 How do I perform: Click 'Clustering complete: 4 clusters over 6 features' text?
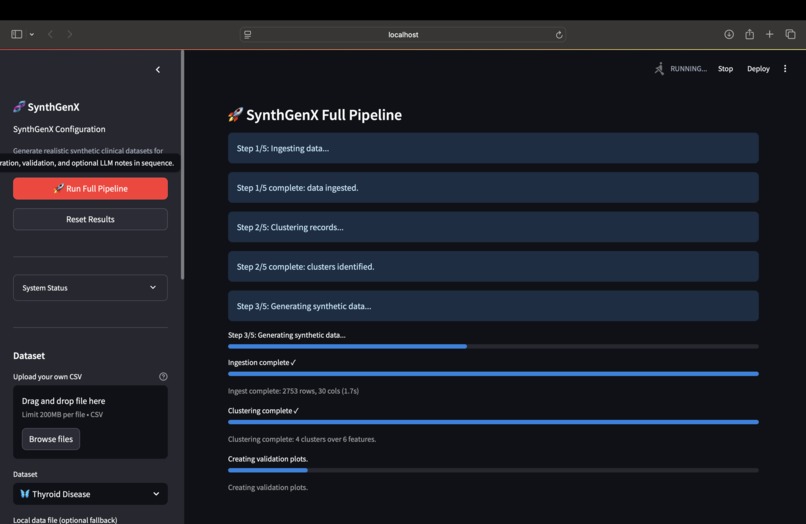pyautogui.click(x=302, y=439)
